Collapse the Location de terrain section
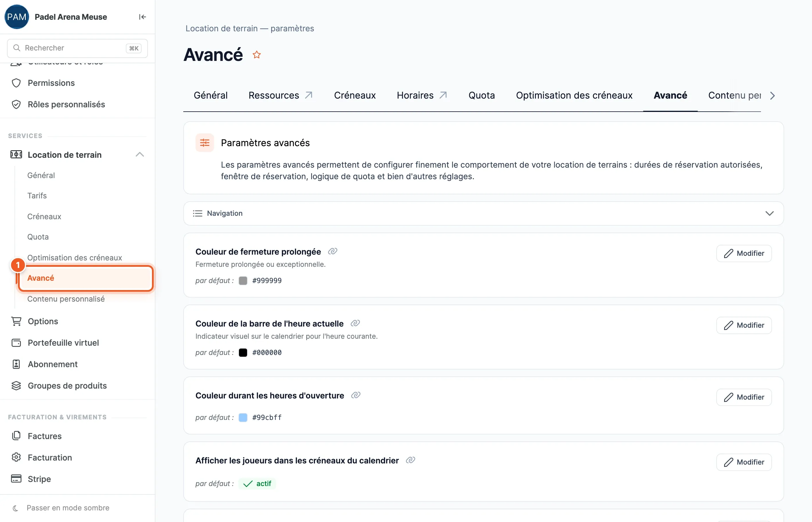 click(x=139, y=155)
